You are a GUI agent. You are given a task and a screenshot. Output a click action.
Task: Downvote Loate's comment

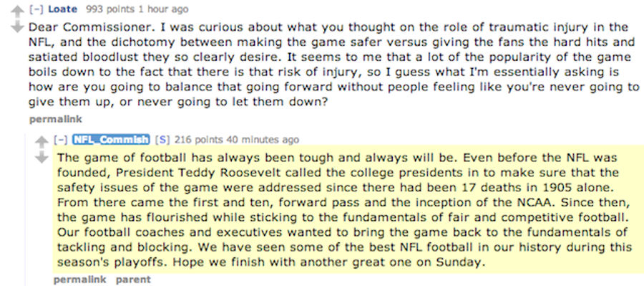point(17,27)
